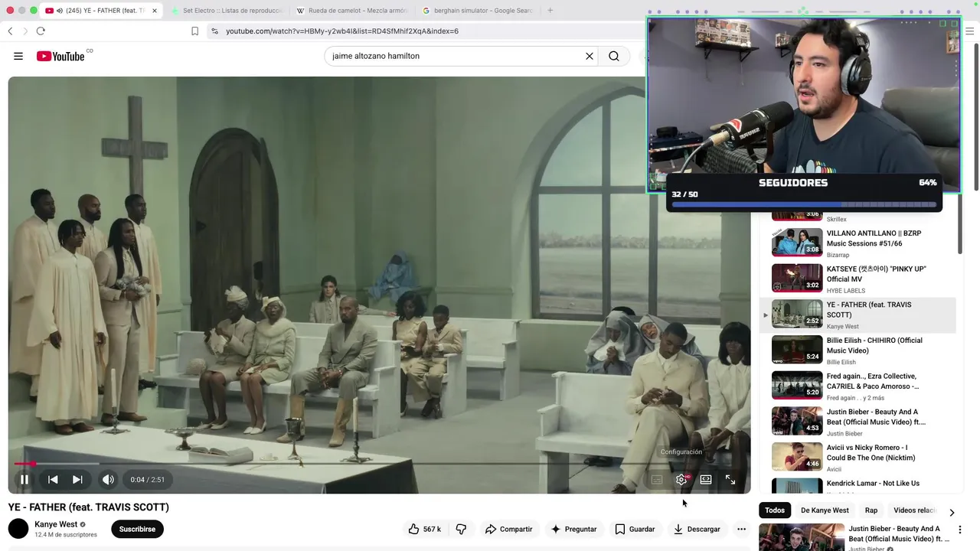980x551 pixels.
Task: Switch to the berghain simulator Google tab
Action: point(478,11)
